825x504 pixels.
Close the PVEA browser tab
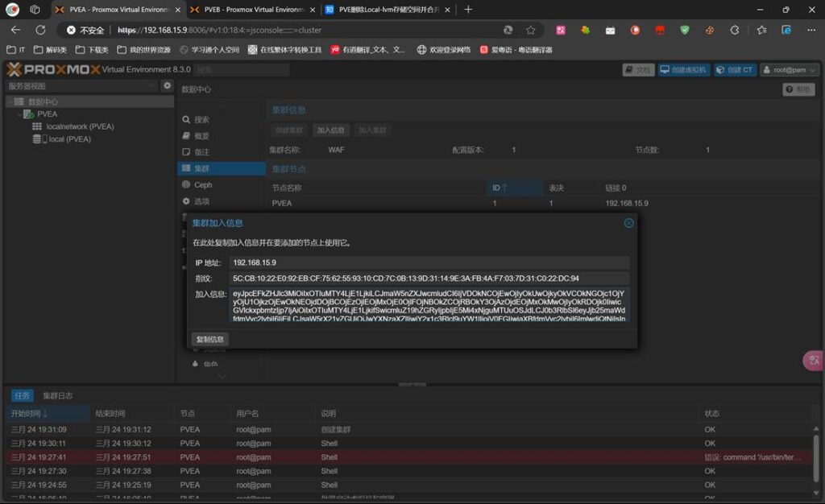tap(178, 10)
